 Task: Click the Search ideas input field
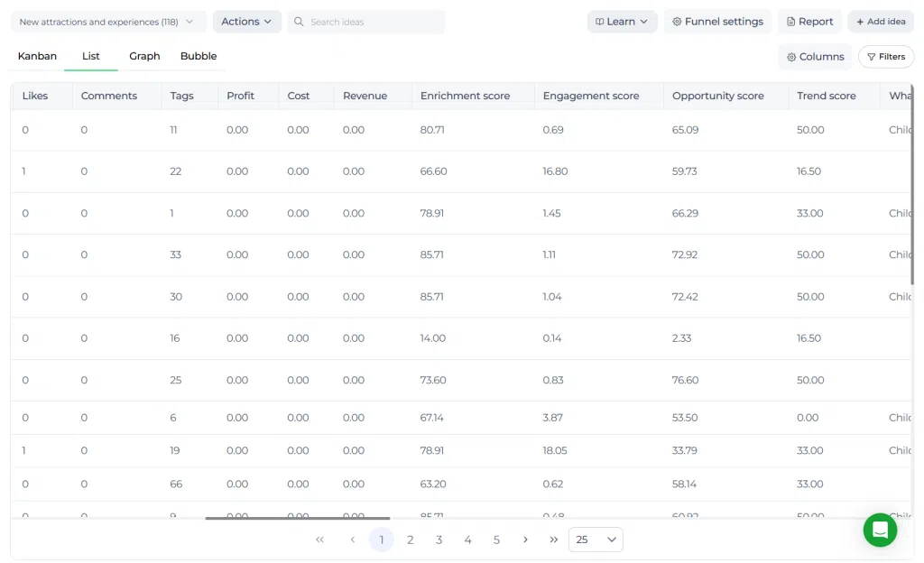coord(366,22)
